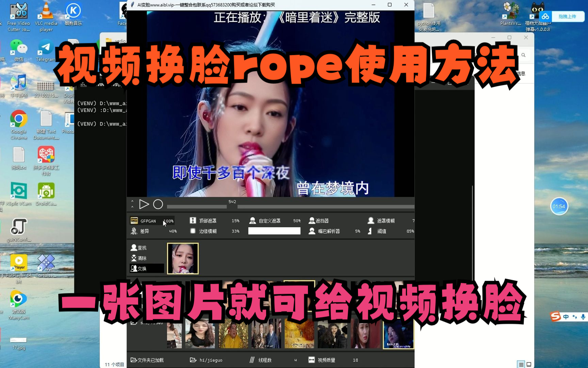
Task: Open PotPlayer 64 bit desktop icon
Action: click(19, 269)
